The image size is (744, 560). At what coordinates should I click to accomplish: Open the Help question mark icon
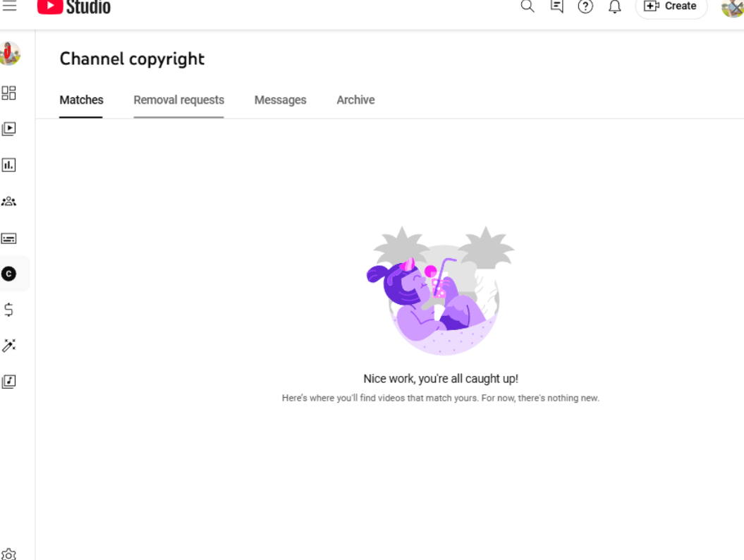pyautogui.click(x=585, y=6)
